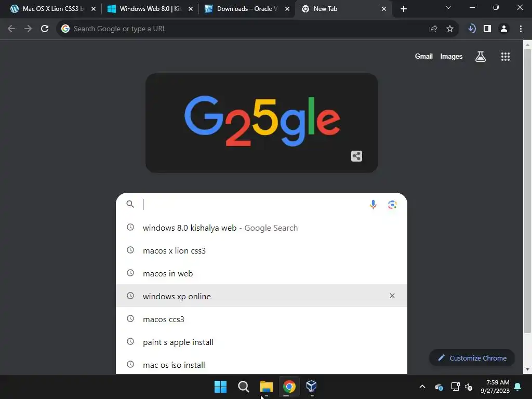This screenshot has width=532, height=399.
Task: Remove the 'windows xp online' suggestion
Action: click(392, 296)
